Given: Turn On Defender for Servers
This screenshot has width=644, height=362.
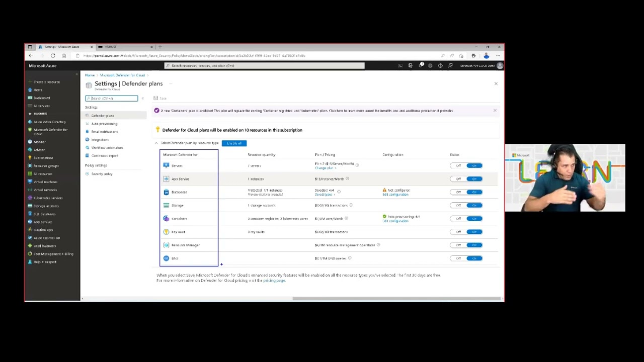Looking at the screenshot, I should point(474,165).
